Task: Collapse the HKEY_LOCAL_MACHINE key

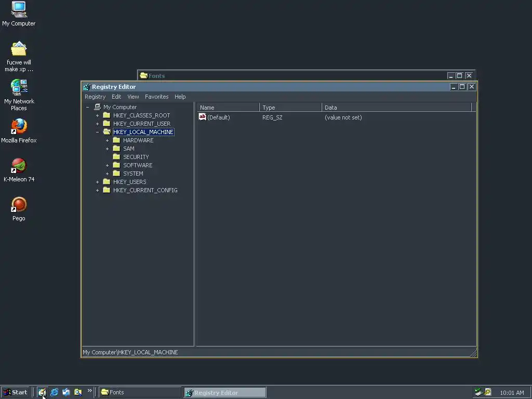Action: pos(97,132)
